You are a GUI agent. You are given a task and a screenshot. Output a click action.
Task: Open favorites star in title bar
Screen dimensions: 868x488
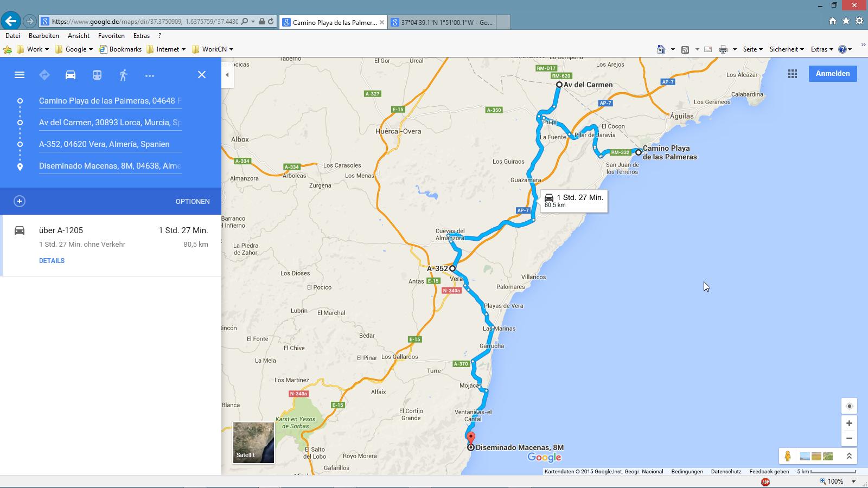pyautogui.click(x=846, y=21)
